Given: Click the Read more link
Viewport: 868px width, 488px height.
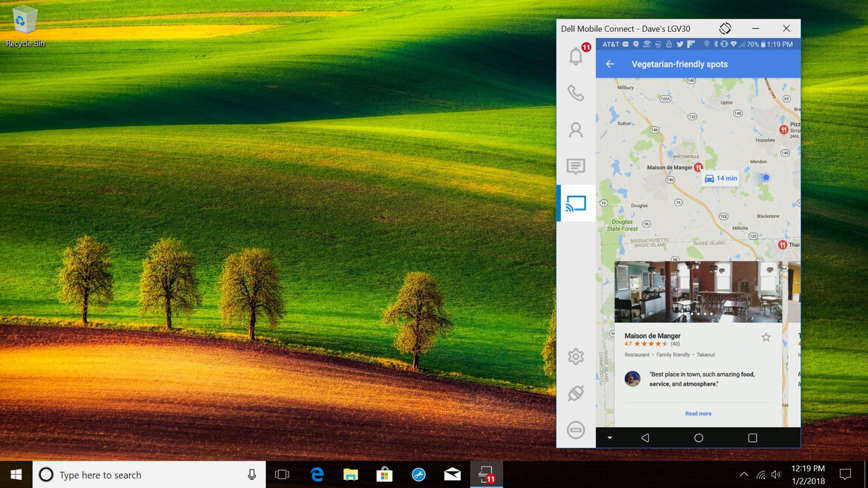Looking at the screenshot, I should point(698,413).
